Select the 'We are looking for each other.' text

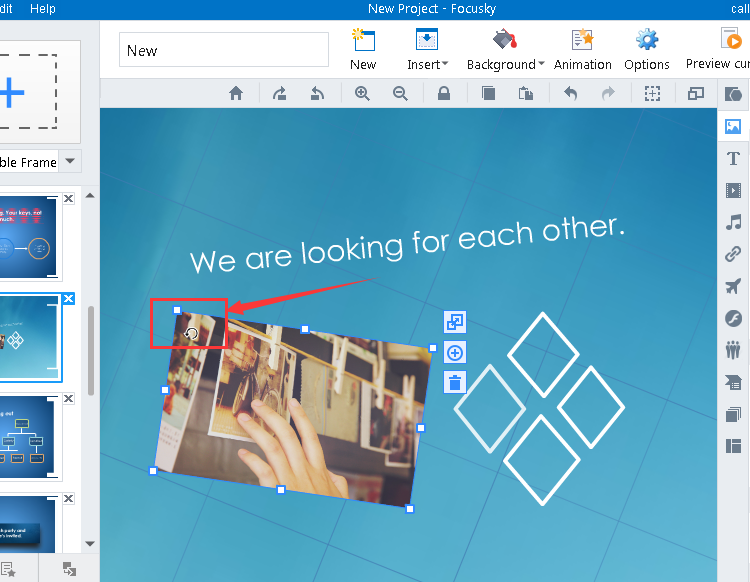coord(408,244)
